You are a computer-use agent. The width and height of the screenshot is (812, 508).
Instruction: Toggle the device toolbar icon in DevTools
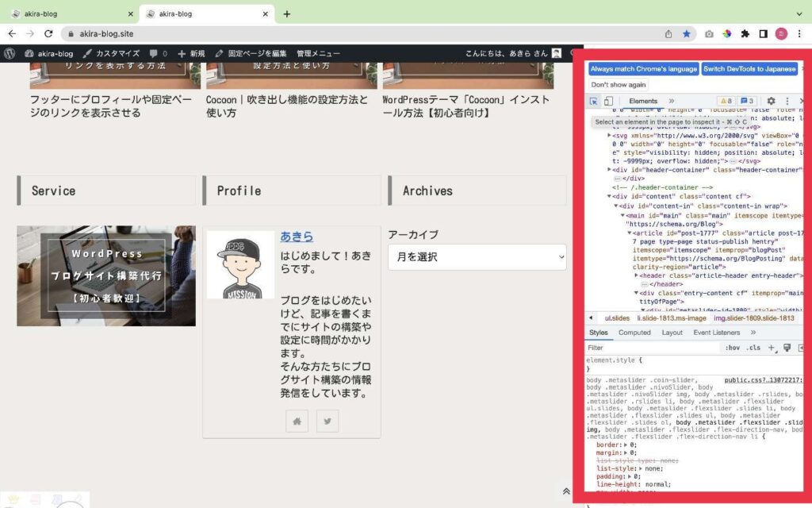point(608,101)
